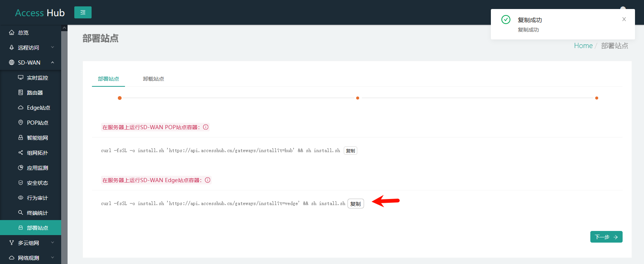This screenshot has height=264, width=644.
Task: Copy the Edge install command with 复制
Action: [x=355, y=204]
